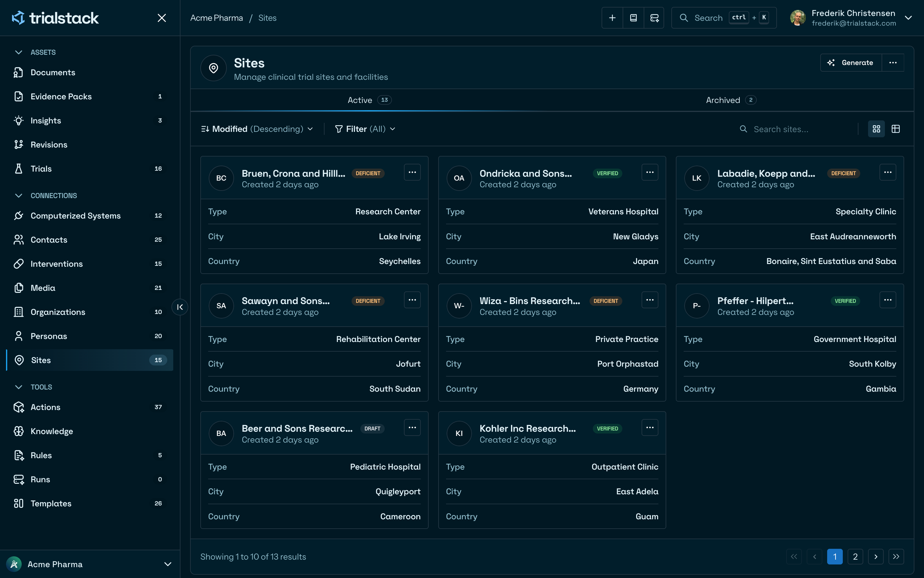Screen dimensions: 924x578
Task: Open Organizations section
Action: point(90,312)
